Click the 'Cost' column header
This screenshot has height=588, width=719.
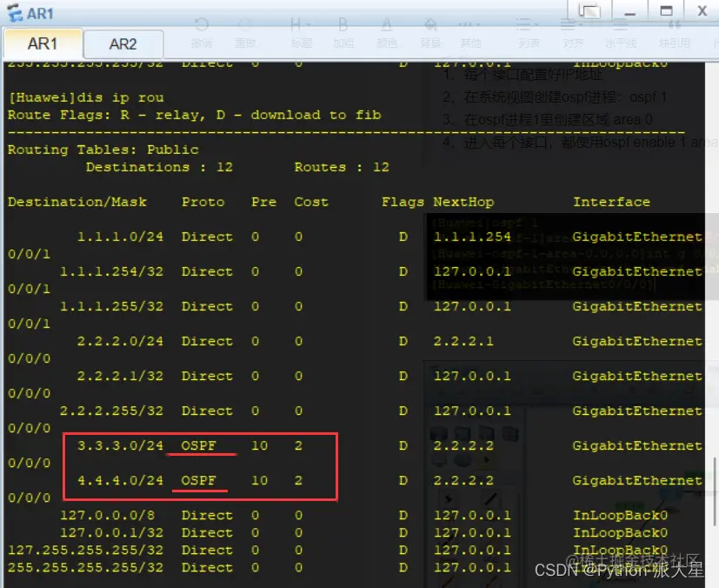311,203
